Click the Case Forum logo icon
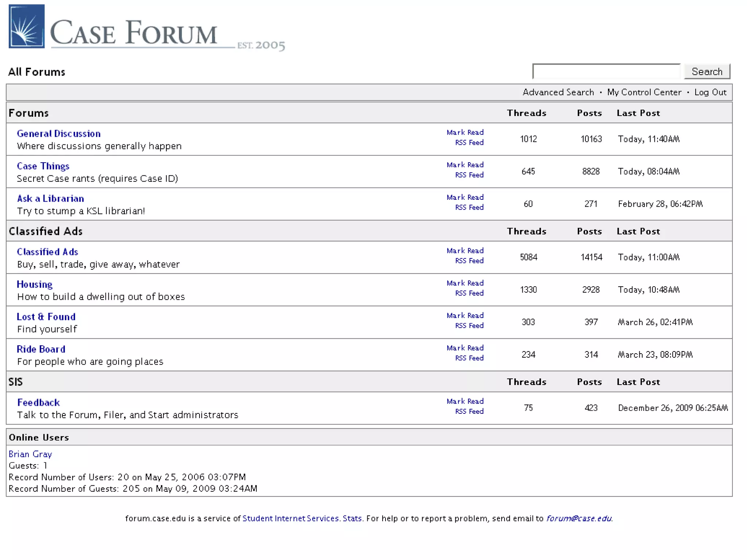Viewport: 747px width, 560px height. (27, 26)
